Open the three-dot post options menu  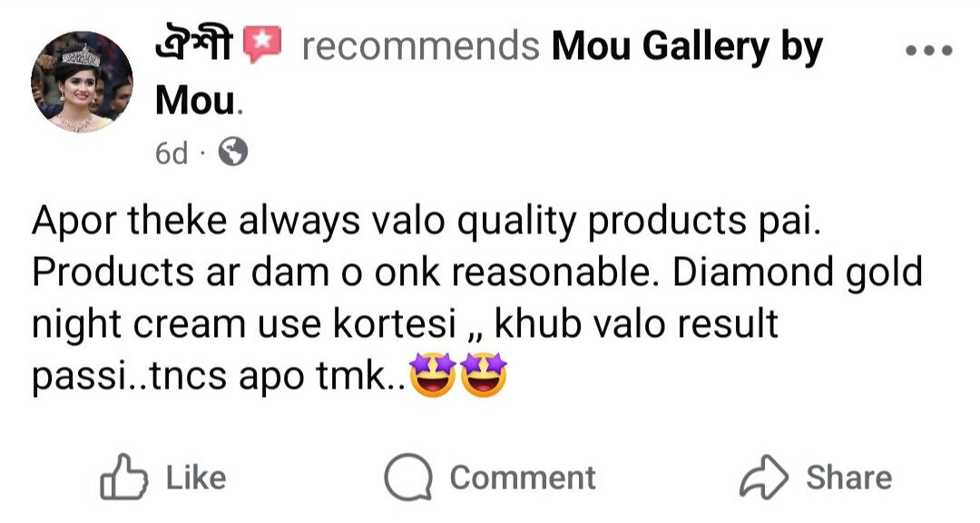(929, 51)
